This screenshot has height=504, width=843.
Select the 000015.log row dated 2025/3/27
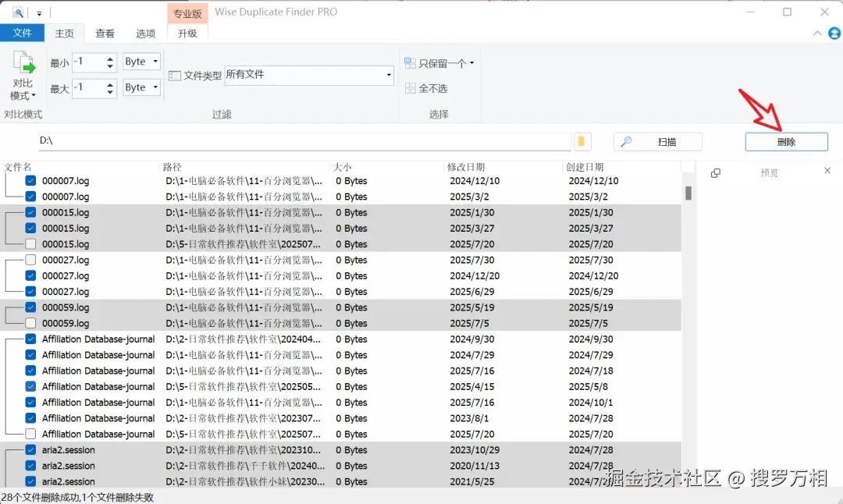(x=341, y=229)
